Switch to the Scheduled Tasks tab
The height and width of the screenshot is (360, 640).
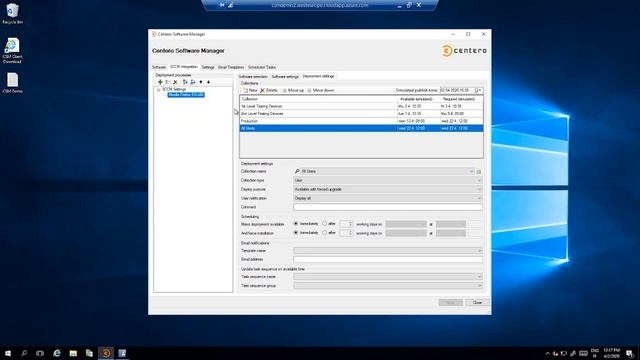(262, 67)
